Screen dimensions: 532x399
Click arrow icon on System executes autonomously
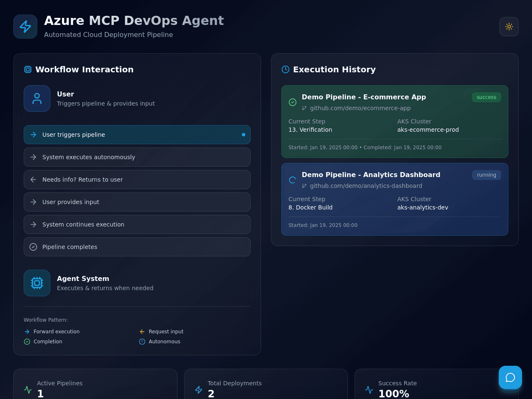click(x=33, y=157)
